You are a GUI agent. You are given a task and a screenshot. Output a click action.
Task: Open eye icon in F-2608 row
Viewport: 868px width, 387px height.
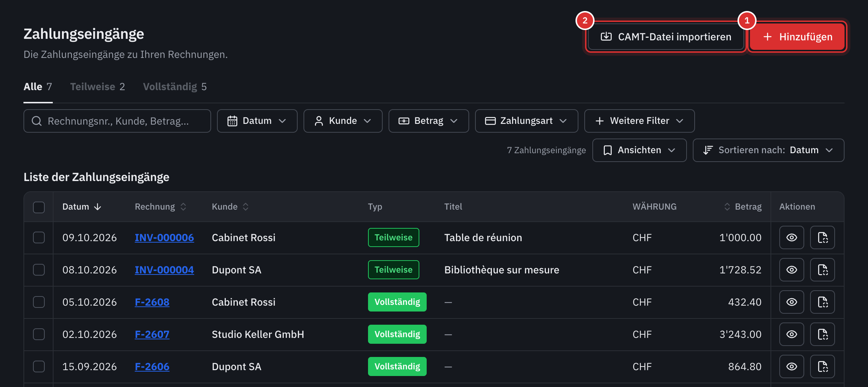click(791, 302)
